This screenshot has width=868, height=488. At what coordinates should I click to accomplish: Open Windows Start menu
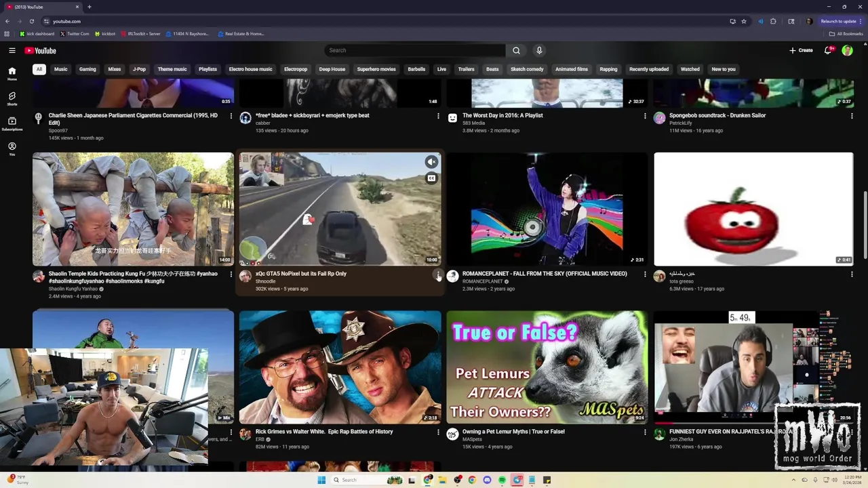(x=321, y=480)
